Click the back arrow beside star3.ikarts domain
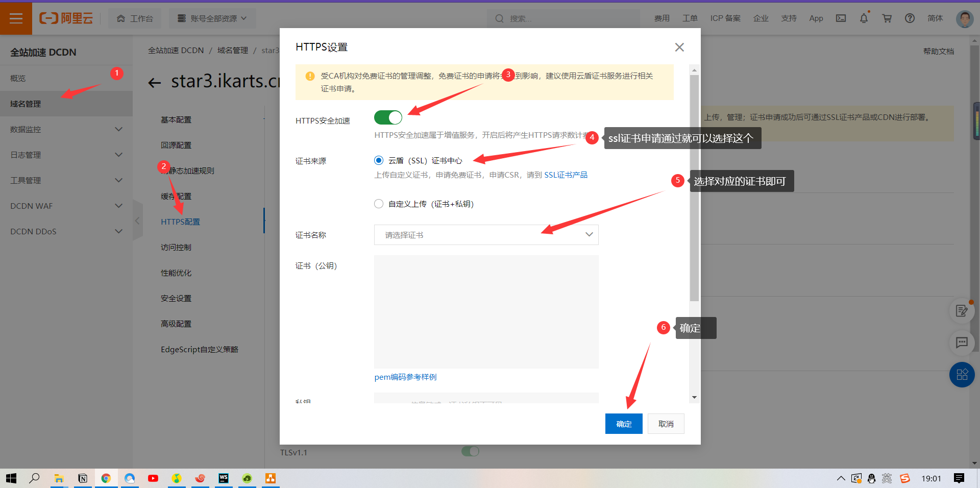Viewport: 980px width, 488px height. coord(154,83)
